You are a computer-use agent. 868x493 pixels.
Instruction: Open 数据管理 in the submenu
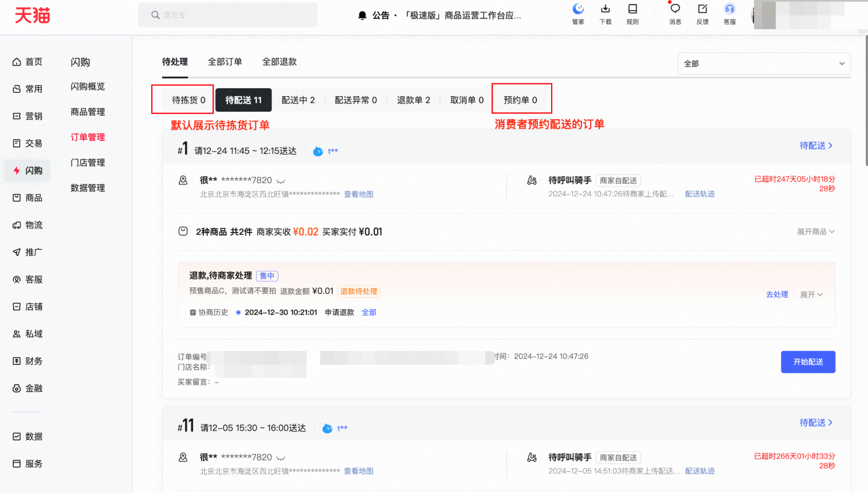88,188
